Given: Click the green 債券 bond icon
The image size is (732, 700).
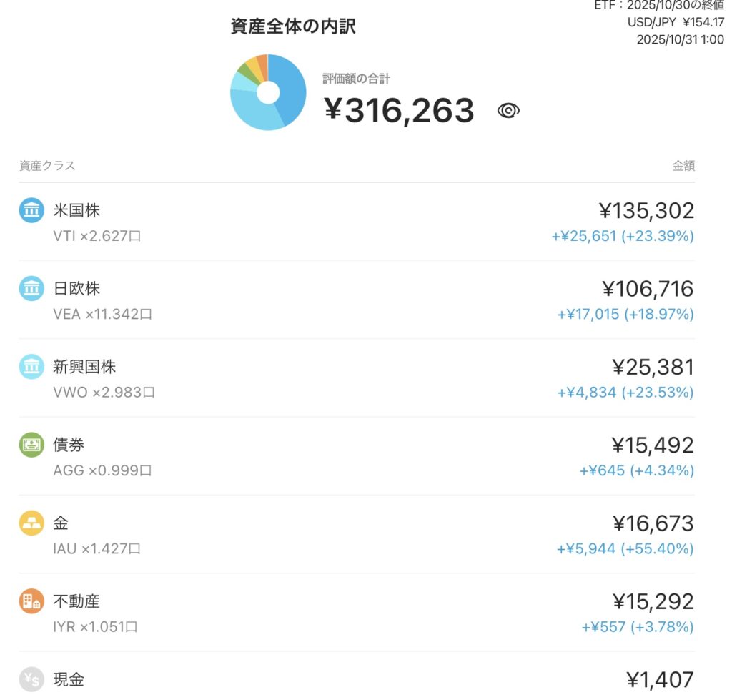Looking at the screenshot, I should point(31,445).
